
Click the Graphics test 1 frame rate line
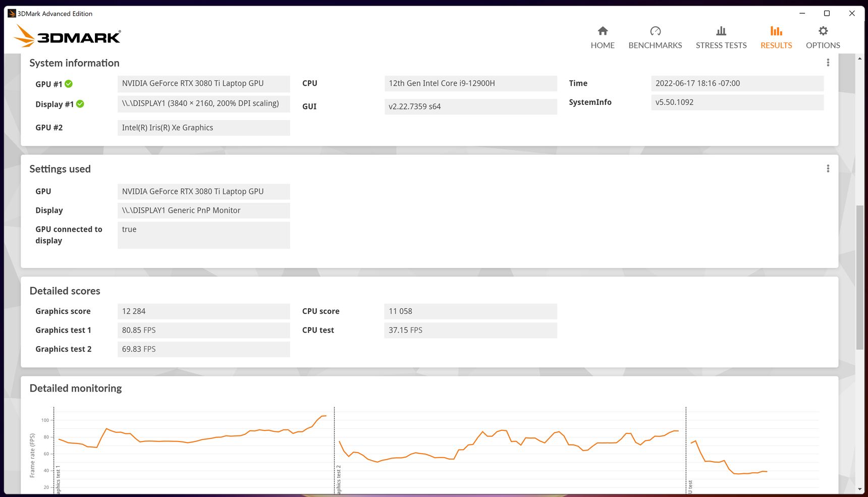point(192,441)
